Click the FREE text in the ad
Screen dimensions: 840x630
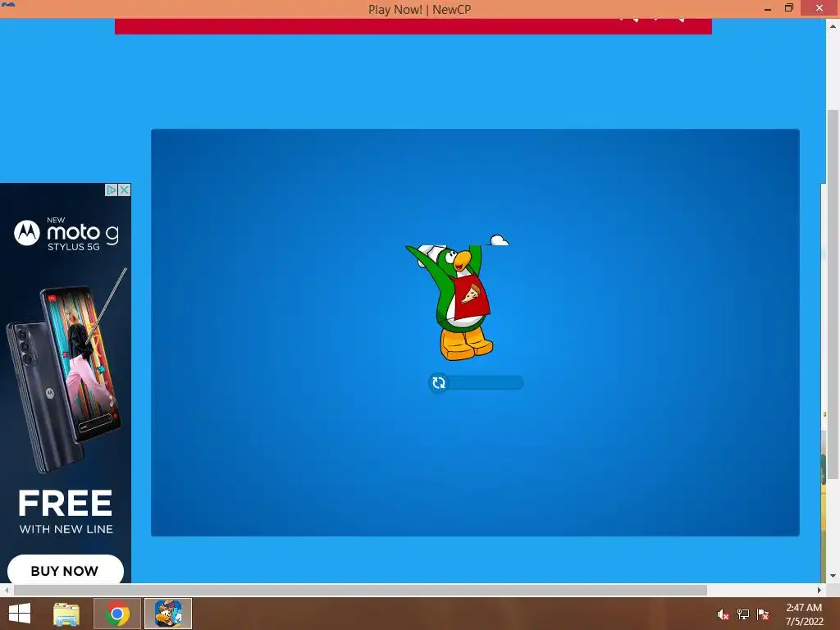click(66, 503)
